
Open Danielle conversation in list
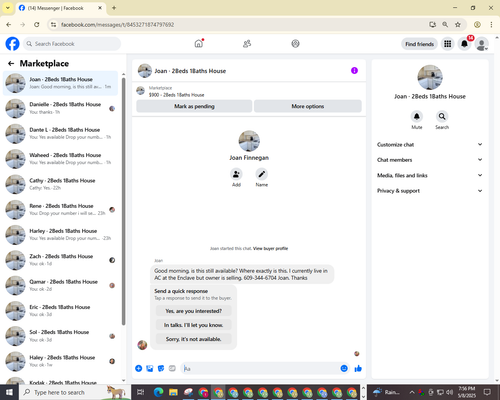point(60,108)
